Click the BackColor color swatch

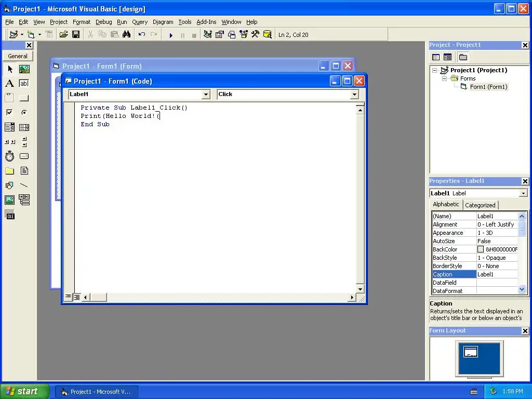pyautogui.click(x=481, y=249)
